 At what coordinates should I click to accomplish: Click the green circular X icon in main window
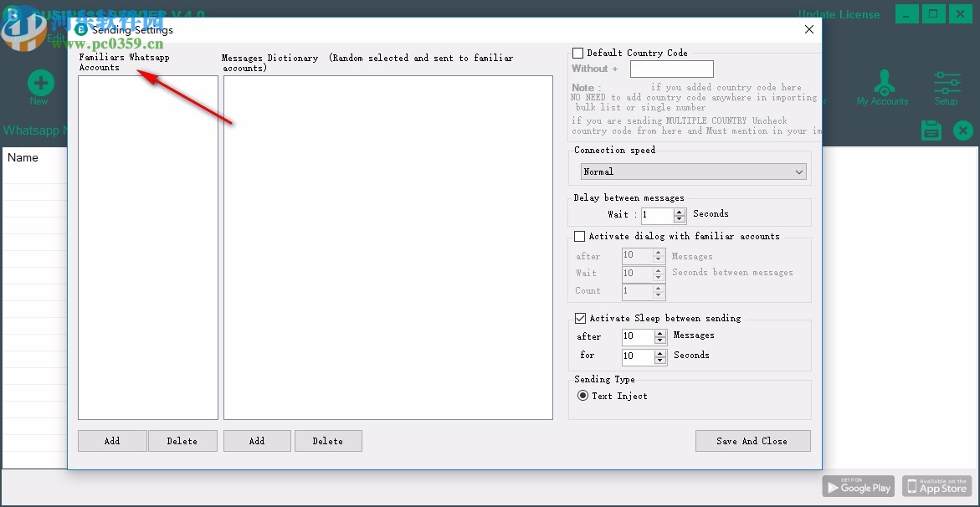(963, 131)
